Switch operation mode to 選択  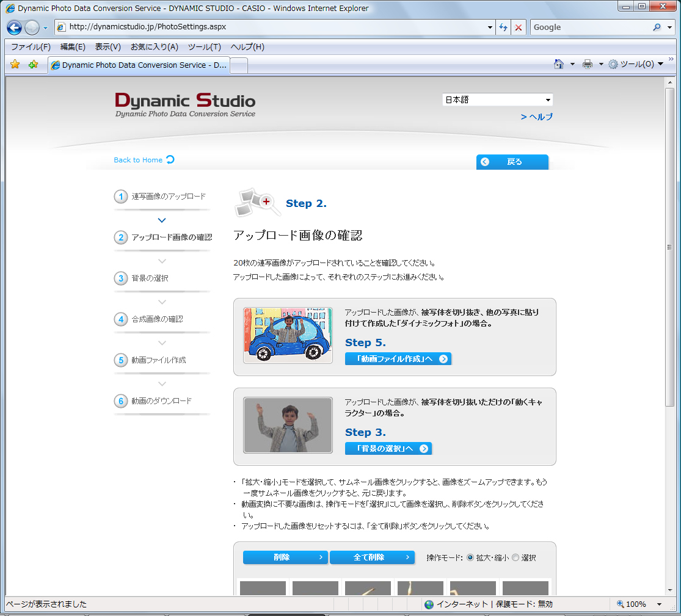pos(515,557)
